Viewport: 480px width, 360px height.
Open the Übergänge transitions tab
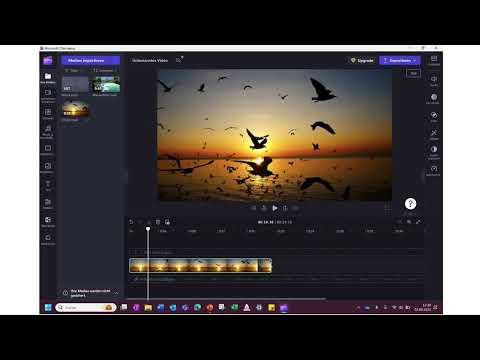click(48, 222)
